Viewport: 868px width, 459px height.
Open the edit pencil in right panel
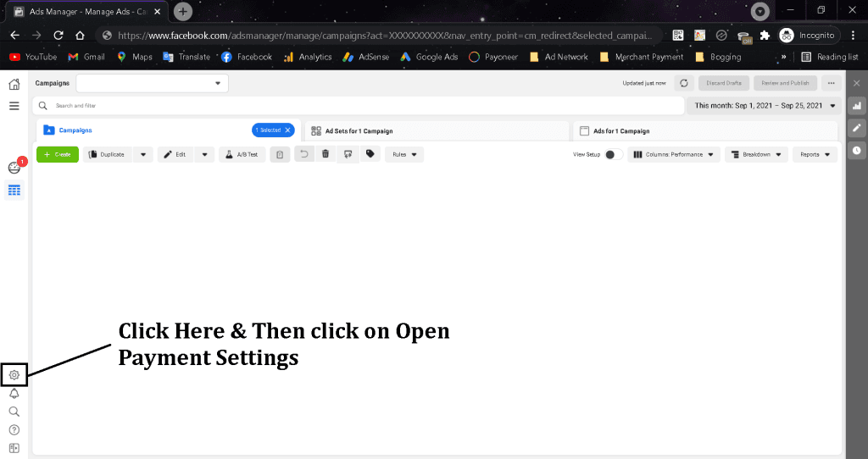(x=856, y=128)
